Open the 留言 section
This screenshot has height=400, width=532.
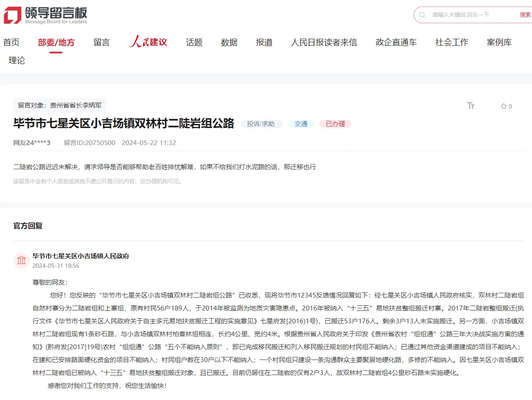click(101, 42)
